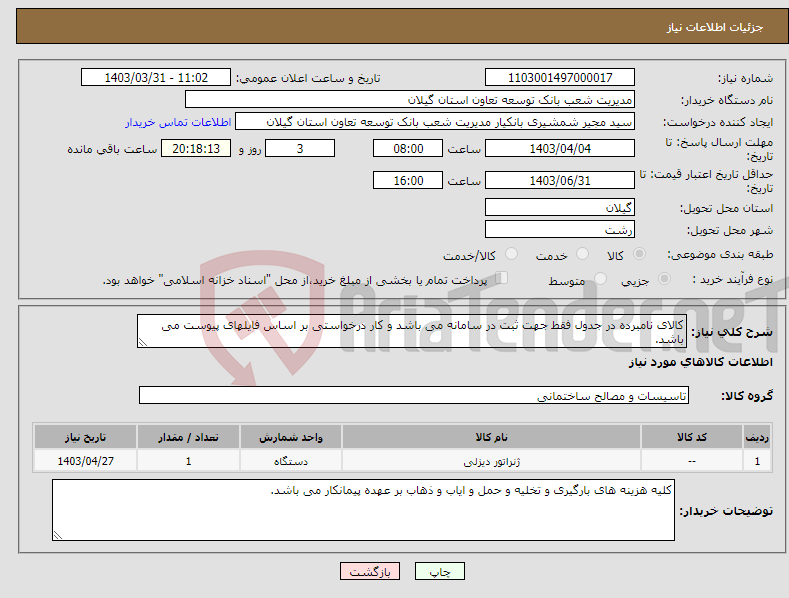This screenshot has height=598, width=789.
Task: Click the دستگاه unit cell
Action: pyautogui.click(x=291, y=461)
